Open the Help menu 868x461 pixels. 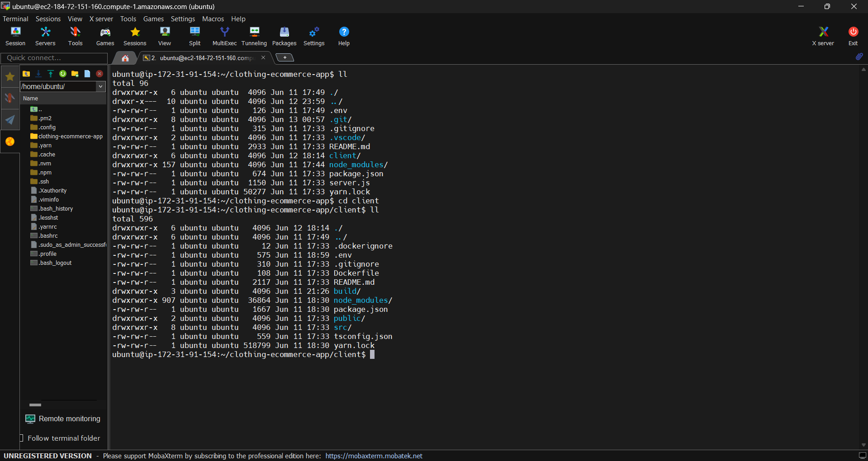(x=238, y=19)
